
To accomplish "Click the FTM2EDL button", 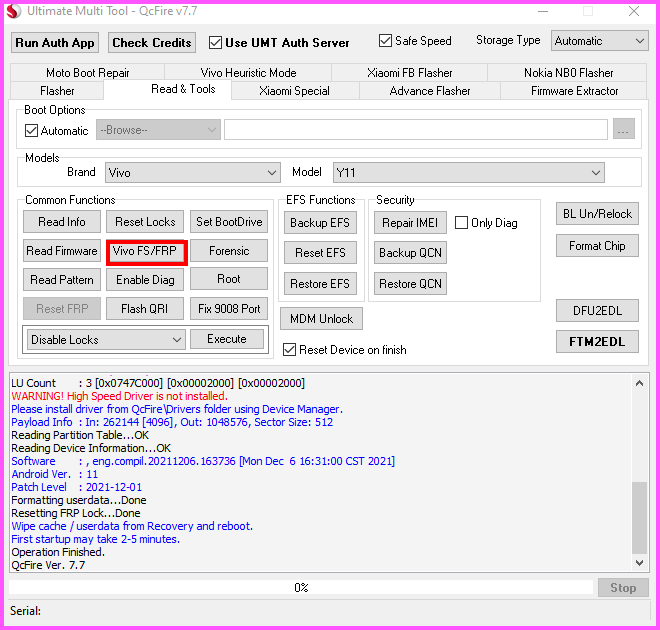I will click(x=597, y=342).
